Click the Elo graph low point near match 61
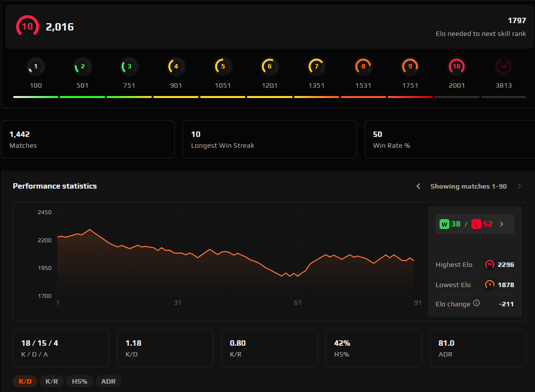The image size is (535, 392). click(298, 276)
